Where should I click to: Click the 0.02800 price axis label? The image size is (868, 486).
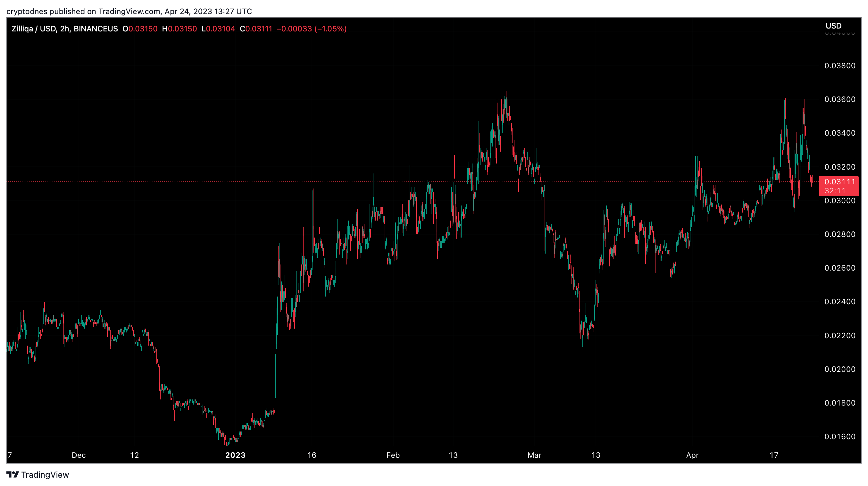pyautogui.click(x=840, y=234)
